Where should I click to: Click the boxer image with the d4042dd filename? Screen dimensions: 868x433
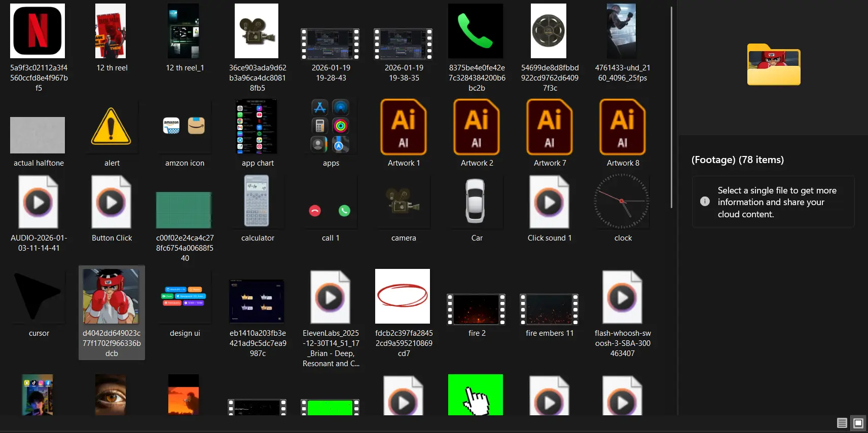[111, 297]
